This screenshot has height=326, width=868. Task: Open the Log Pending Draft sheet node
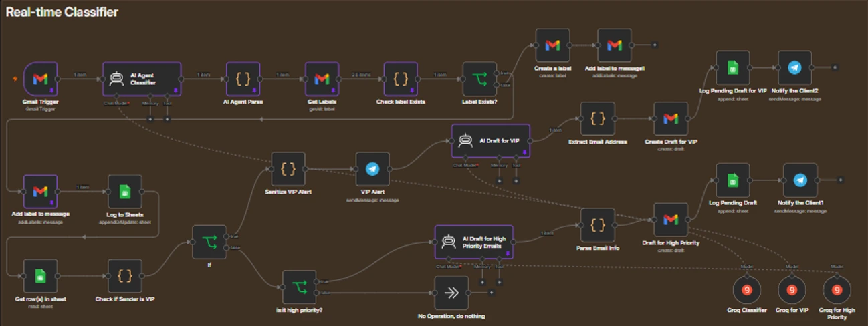(x=733, y=180)
